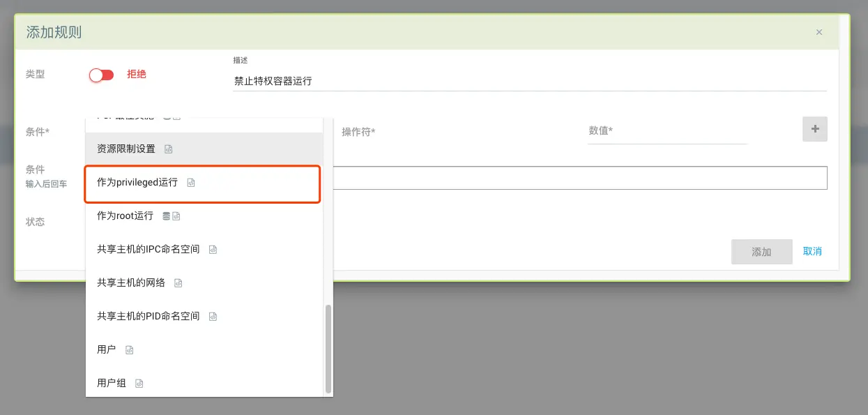
Task: Select the 资源限制设置 option
Action: pos(126,149)
